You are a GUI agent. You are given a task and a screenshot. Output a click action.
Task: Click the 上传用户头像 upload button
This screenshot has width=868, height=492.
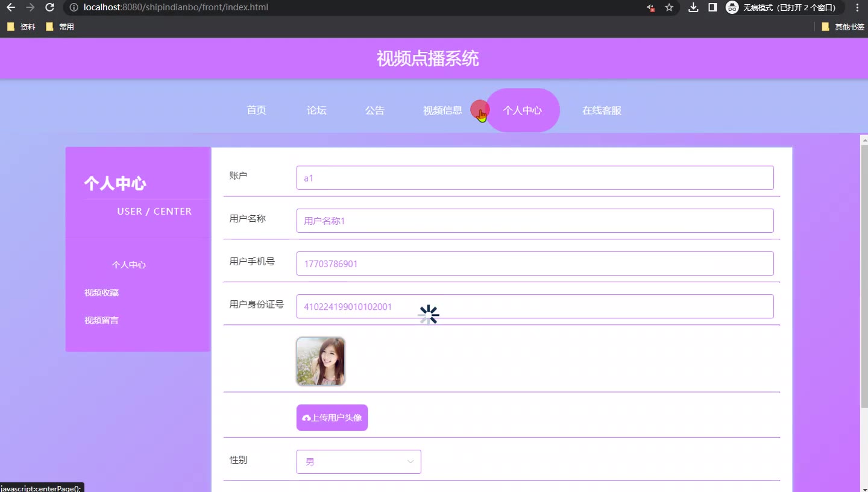click(332, 418)
